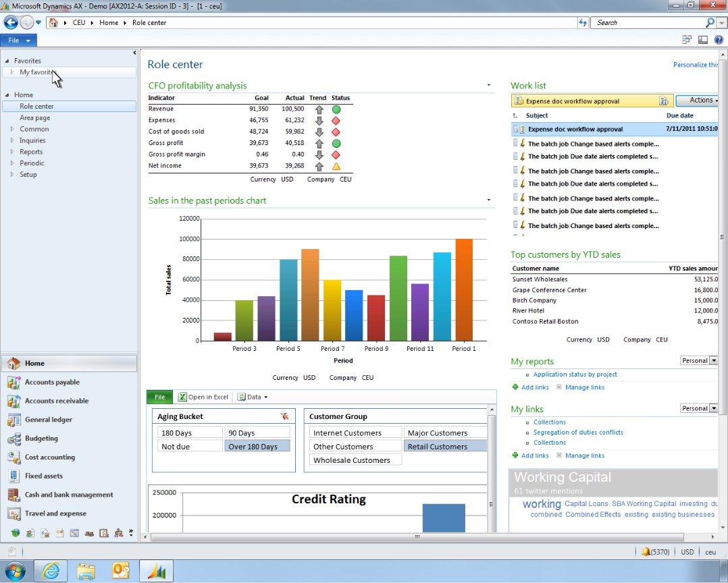Expand the Common node
Viewport: 728px width, 583px height.
[12, 129]
